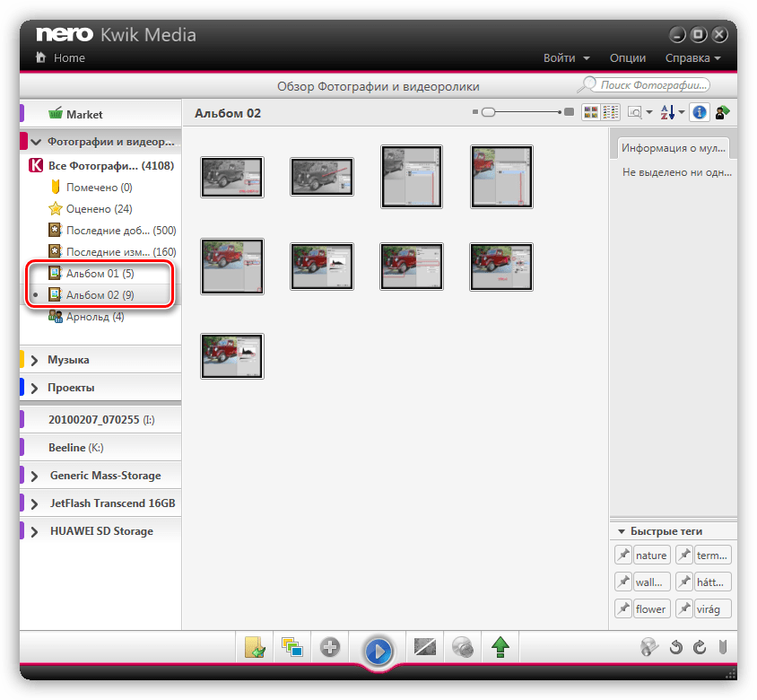Click the import folder icon in bottom toolbar
Viewport: 757px width, 700px height.
pos(254,647)
